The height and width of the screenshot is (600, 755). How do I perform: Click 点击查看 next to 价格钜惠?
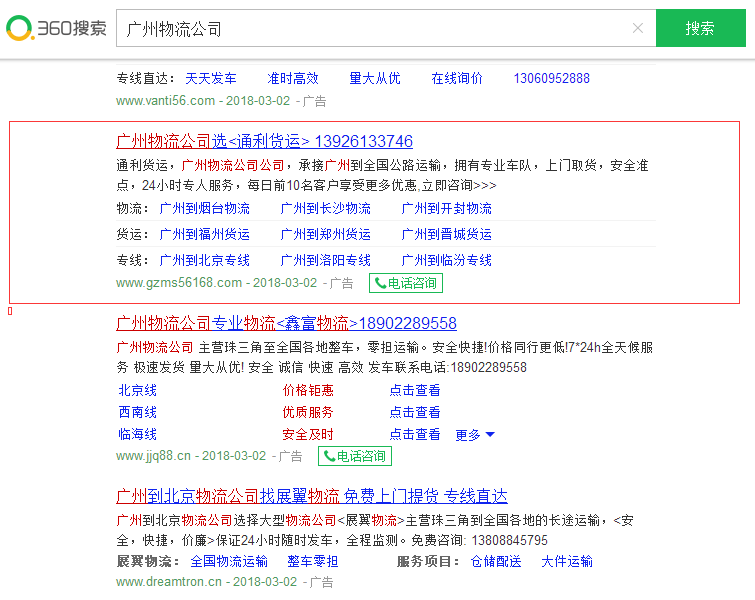pyautogui.click(x=415, y=390)
